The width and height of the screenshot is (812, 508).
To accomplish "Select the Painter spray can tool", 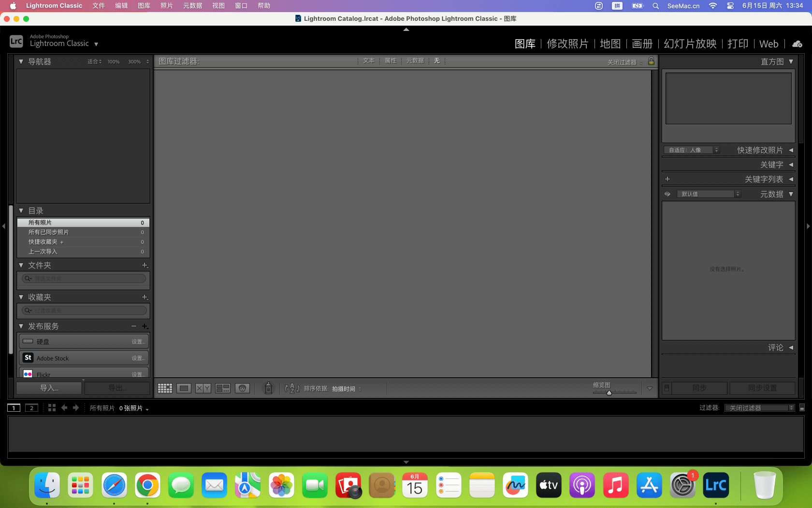I will click(268, 388).
